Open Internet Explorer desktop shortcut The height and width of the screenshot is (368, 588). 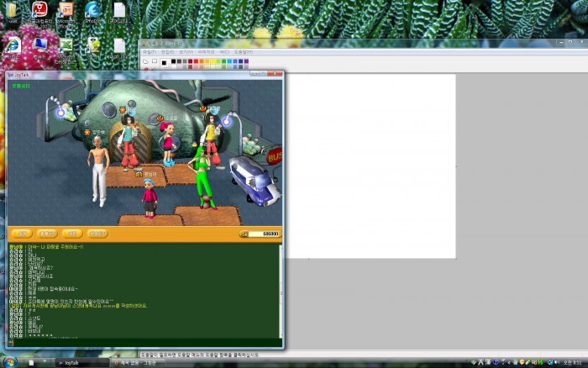[x=13, y=45]
